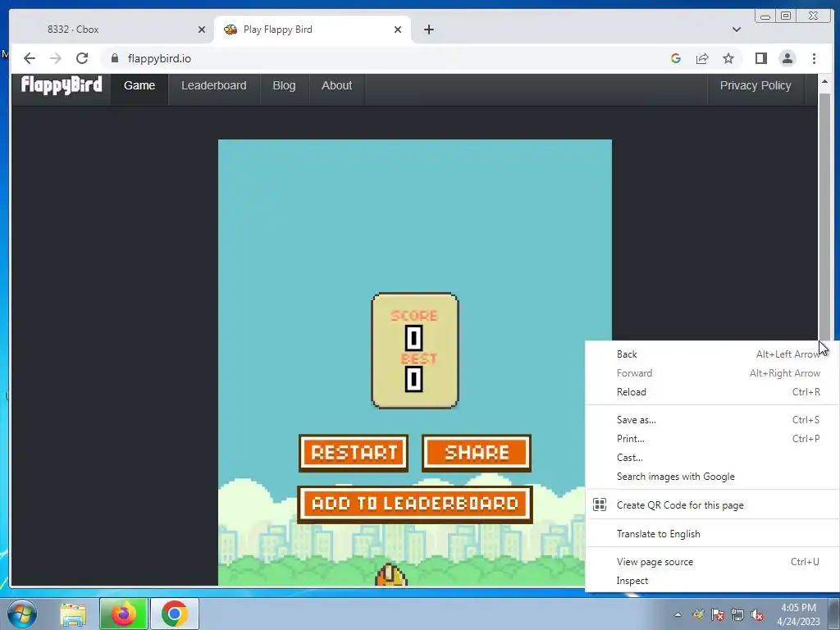This screenshot has width=840, height=630.
Task: Select Print... in context menu
Action: [713, 439]
